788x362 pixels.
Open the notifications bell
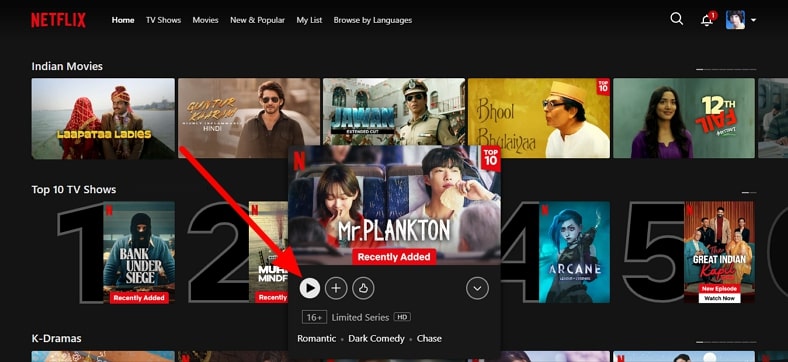(x=707, y=20)
